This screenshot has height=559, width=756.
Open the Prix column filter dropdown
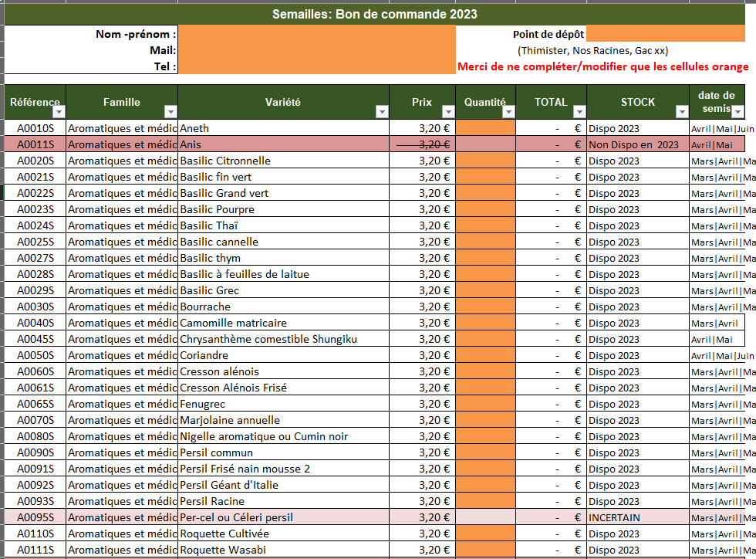tap(448, 112)
